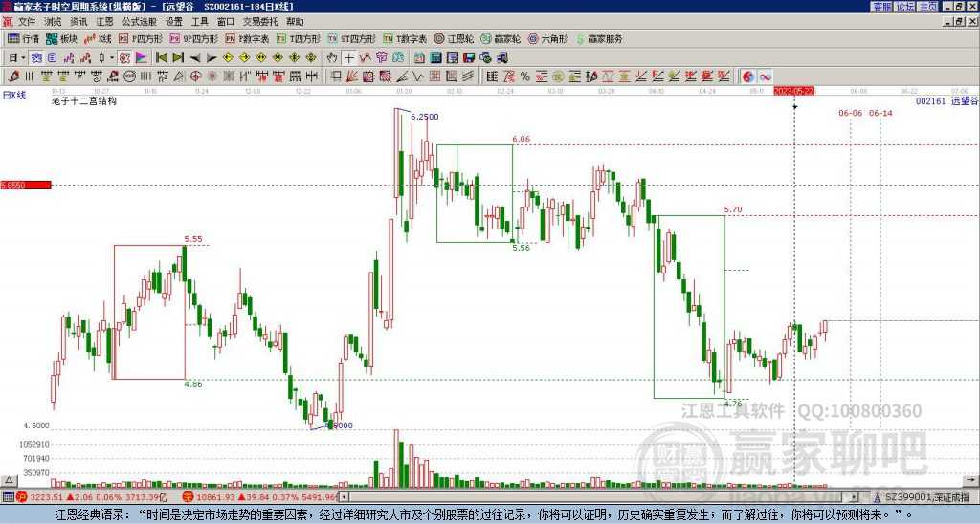Open the 六角形 hexagon tool
The height and width of the screenshot is (524, 980).
547,39
